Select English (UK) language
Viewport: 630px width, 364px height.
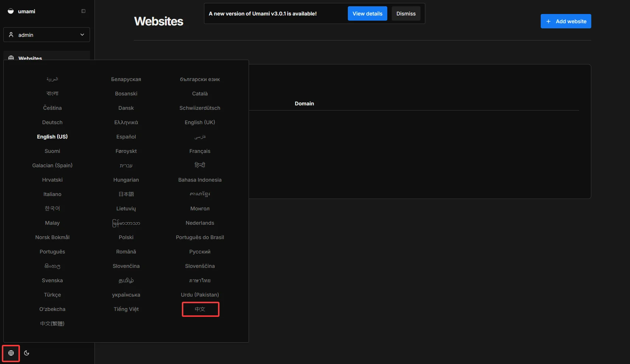click(200, 122)
